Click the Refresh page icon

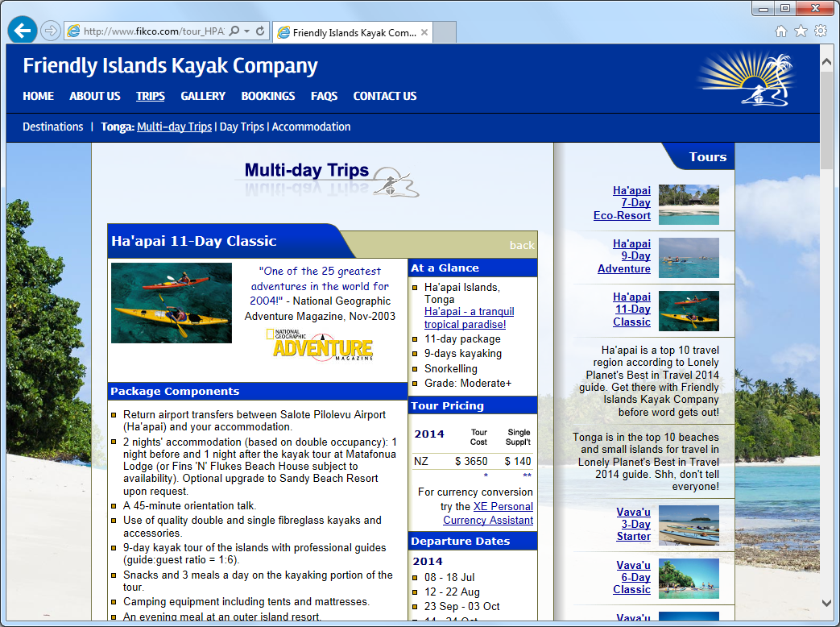(x=260, y=31)
